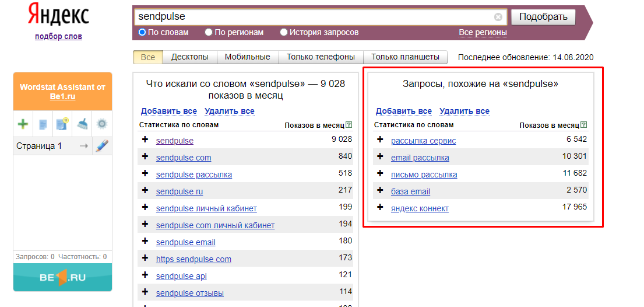This screenshot has height=307, width=644.
Task: Click Добавить все in the left results panel
Action: (169, 111)
